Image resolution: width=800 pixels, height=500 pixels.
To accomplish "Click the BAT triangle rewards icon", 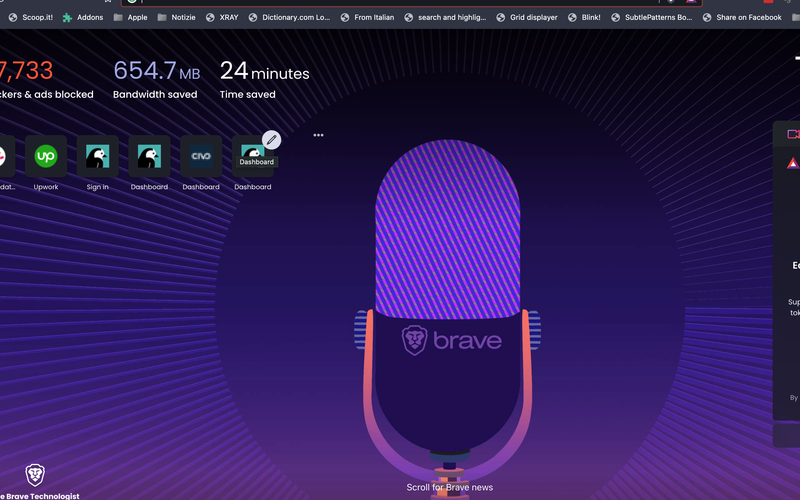I will 793,163.
